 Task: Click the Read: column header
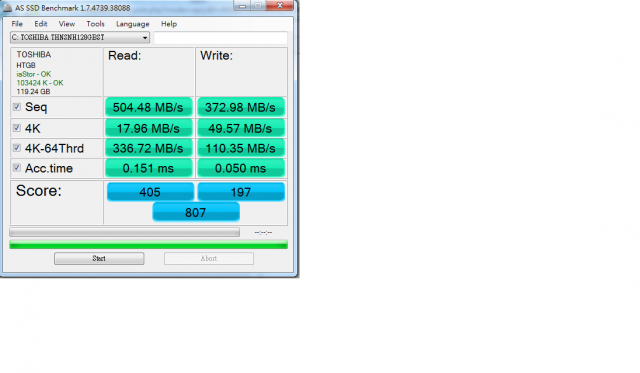(124, 56)
